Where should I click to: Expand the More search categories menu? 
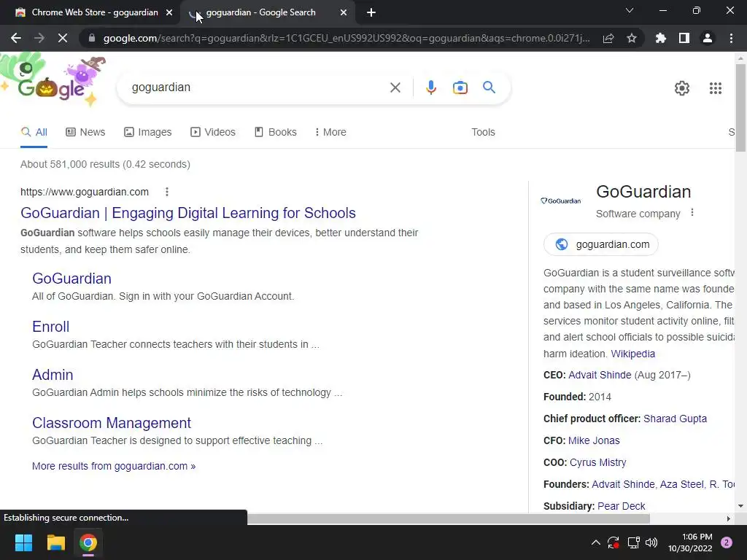pyautogui.click(x=330, y=133)
